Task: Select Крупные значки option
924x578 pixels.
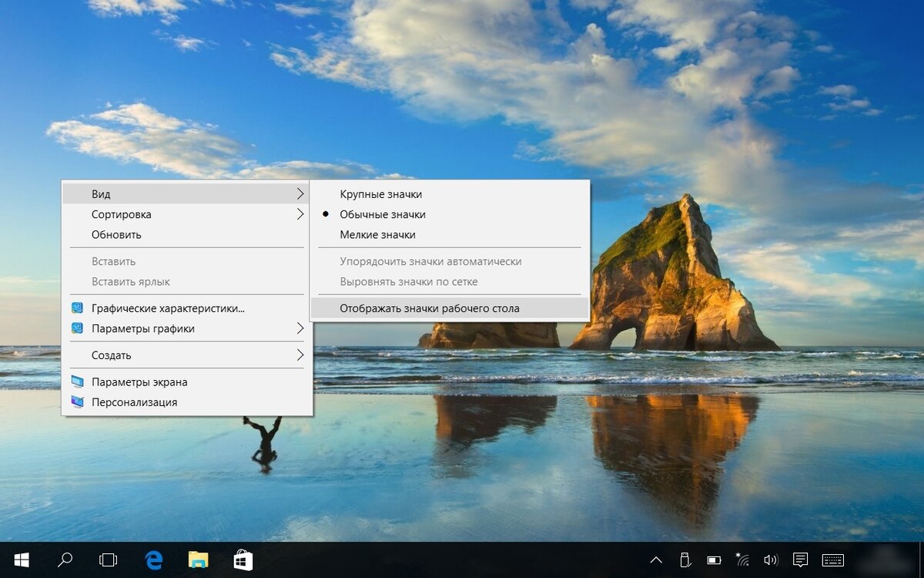Action: [x=450, y=194]
